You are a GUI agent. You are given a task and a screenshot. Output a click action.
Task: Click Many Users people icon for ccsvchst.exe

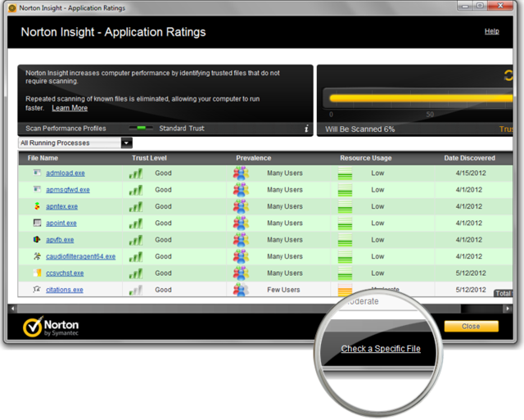pyautogui.click(x=241, y=273)
